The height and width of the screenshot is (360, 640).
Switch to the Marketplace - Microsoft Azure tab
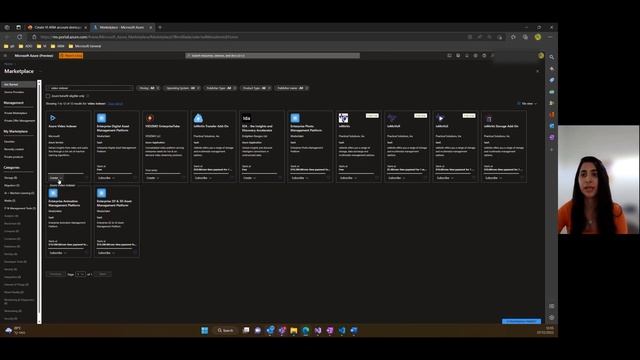(122, 27)
